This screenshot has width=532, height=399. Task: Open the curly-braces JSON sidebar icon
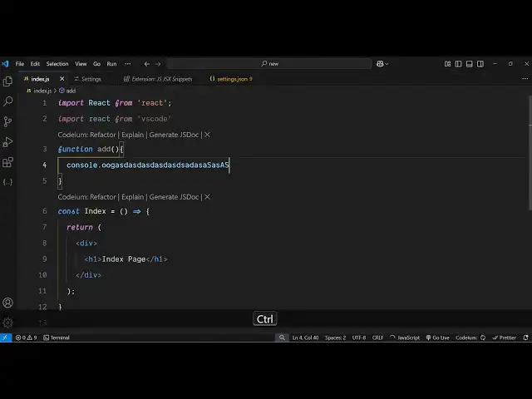tap(7, 182)
